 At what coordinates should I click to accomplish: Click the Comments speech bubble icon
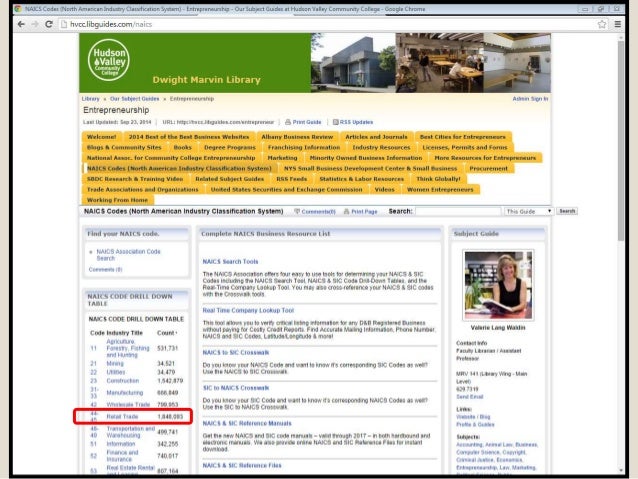tap(297, 212)
